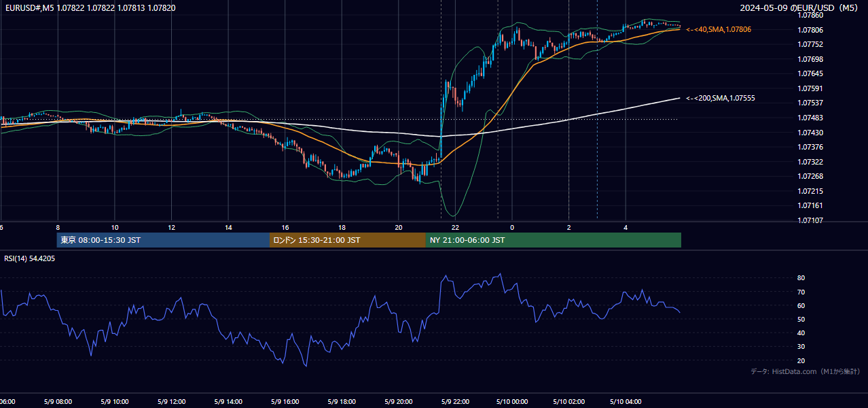Click the 5/9 22:00 date label
Viewport: 868px width, 408px height.
click(455, 402)
